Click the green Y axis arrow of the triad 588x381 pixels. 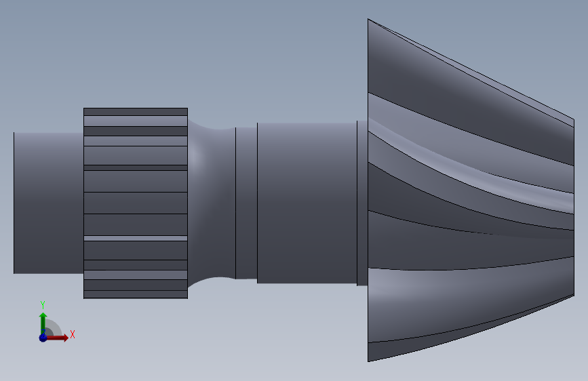coord(43,322)
